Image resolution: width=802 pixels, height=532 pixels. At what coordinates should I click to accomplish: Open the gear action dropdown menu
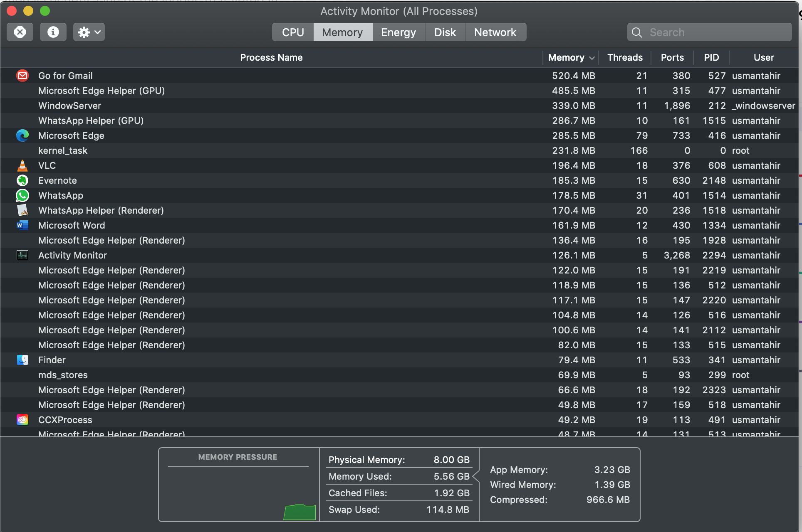[89, 32]
